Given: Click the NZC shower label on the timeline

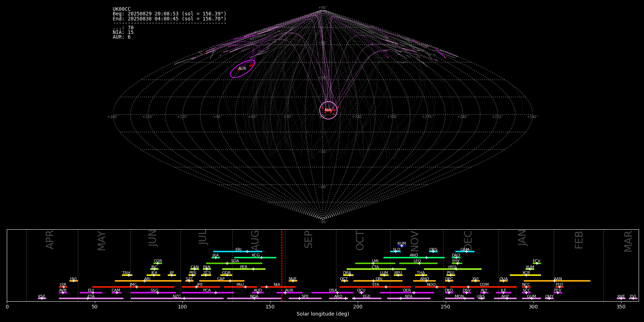Looking at the screenshot, I should (177, 297).
